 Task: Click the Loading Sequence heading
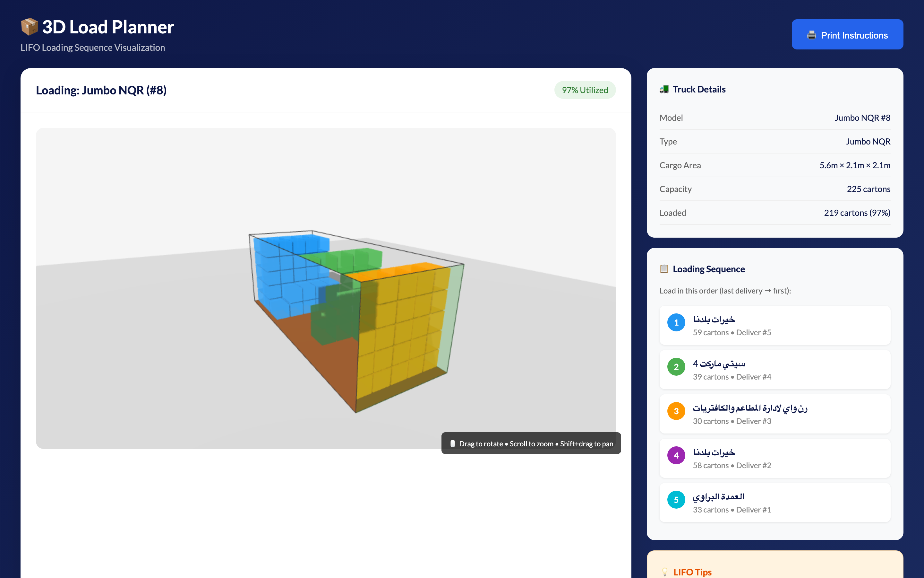(709, 269)
